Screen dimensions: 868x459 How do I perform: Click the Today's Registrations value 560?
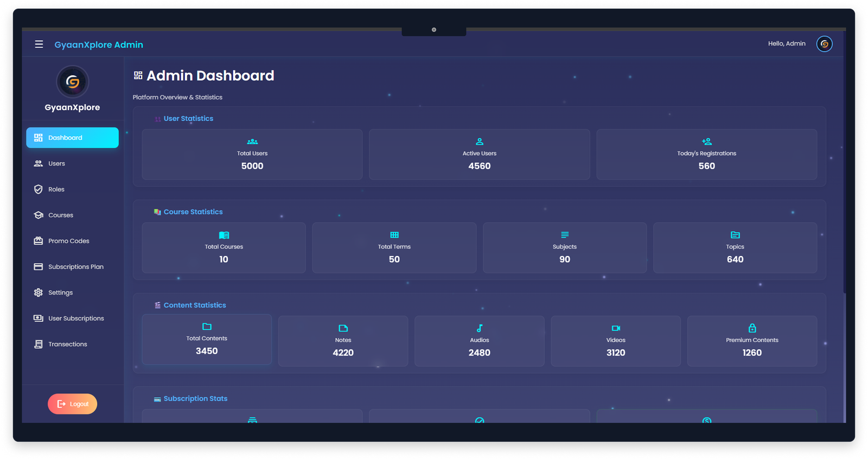(x=706, y=166)
